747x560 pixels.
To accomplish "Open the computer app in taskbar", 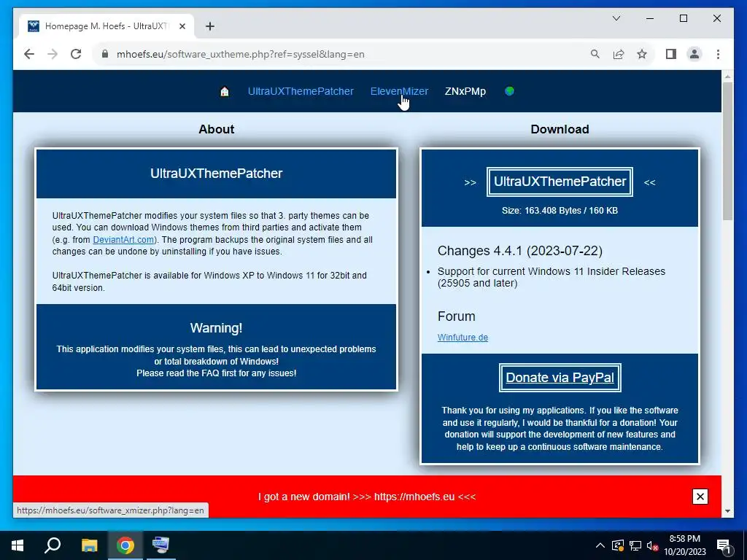I will click(160, 545).
